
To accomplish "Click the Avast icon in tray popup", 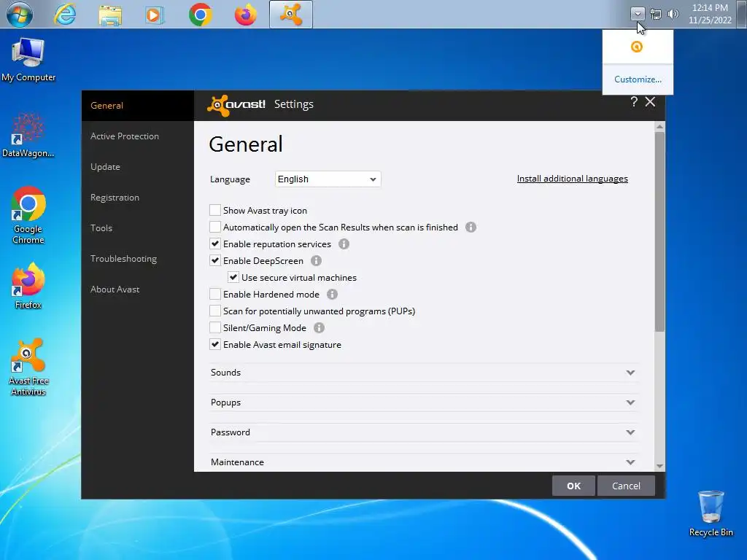I will tap(637, 47).
